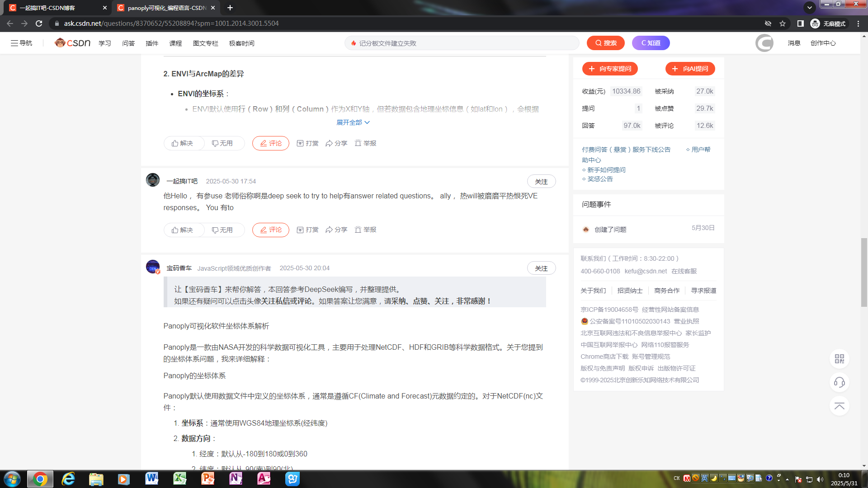Screen dimensions: 868x488
Task: Open Chrome three-dot menu
Action: pyautogui.click(x=858, y=23)
